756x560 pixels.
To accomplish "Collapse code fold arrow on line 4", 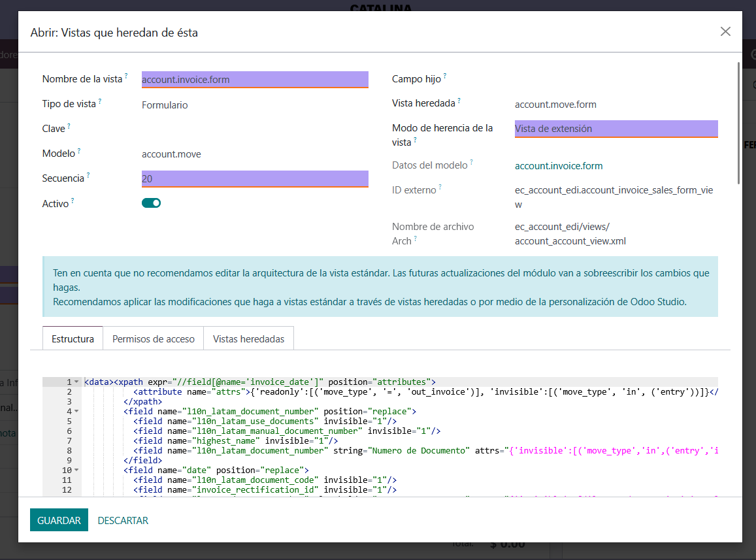I will click(x=76, y=412).
